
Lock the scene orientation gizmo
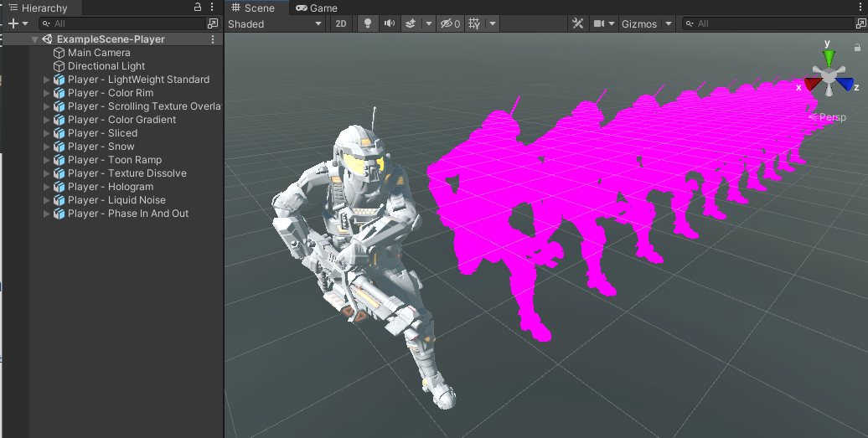pyautogui.click(x=857, y=48)
